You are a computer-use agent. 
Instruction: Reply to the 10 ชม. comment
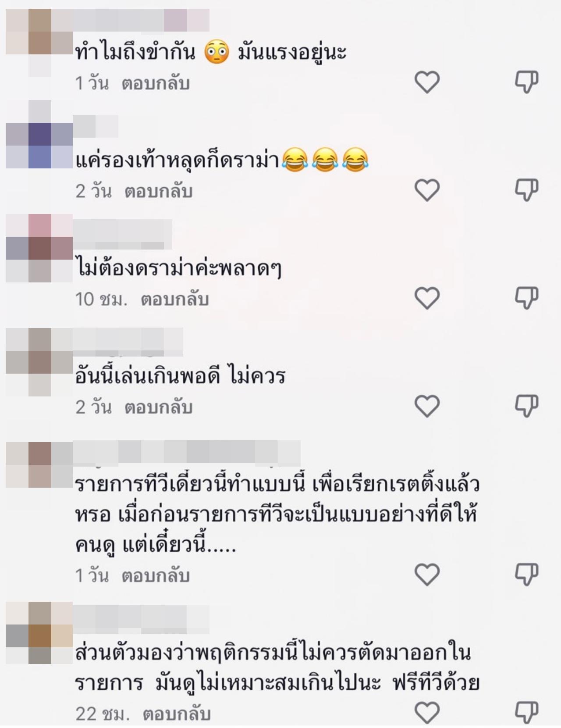[175, 299]
